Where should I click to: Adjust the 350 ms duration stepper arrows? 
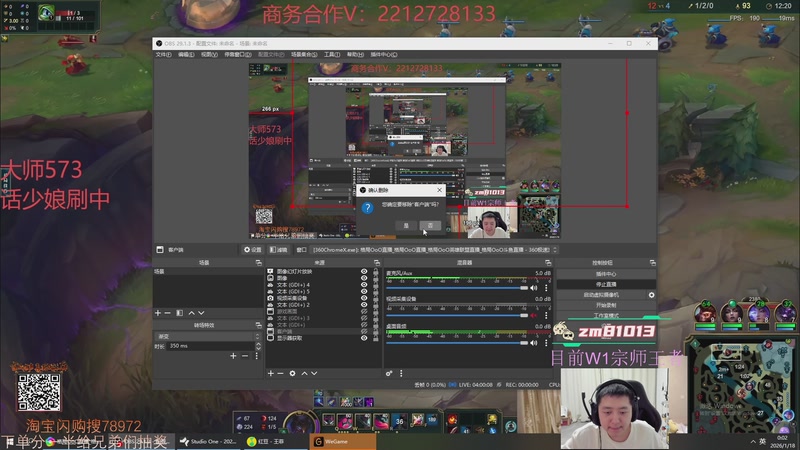tap(258, 346)
